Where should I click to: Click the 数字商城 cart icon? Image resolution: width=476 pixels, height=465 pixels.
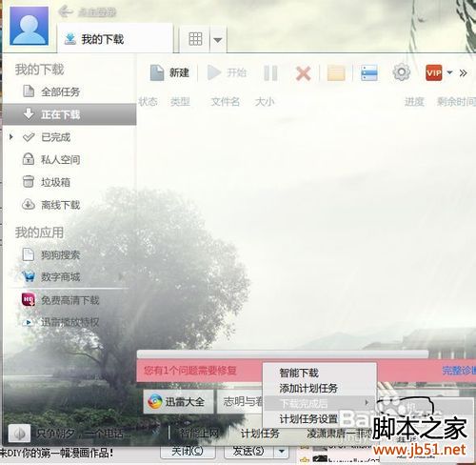click(29, 276)
